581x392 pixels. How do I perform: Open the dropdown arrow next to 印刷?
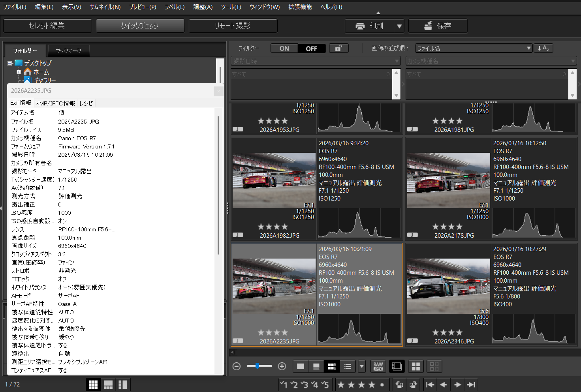399,26
